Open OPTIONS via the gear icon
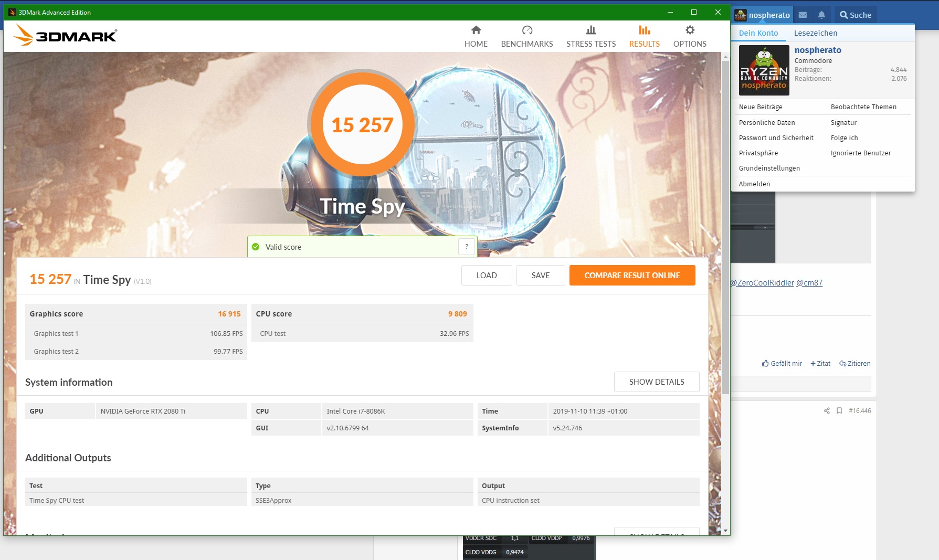Image resolution: width=939 pixels, height=560 pixels. coord(690,30)
